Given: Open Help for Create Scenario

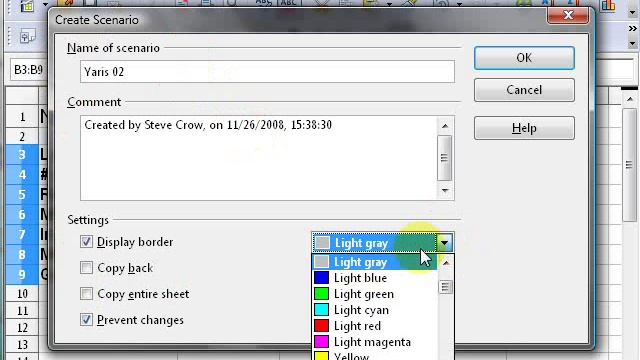Looking at the screenshot, I should (524, 128).
